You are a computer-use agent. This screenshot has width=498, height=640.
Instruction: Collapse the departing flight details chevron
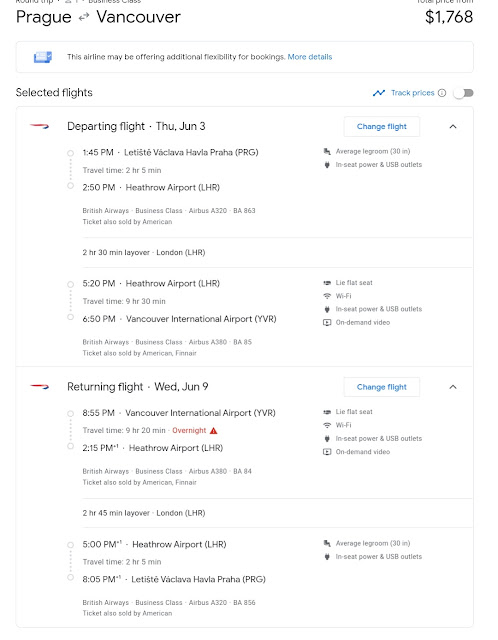pyautogui.click(x=453, y=127)
